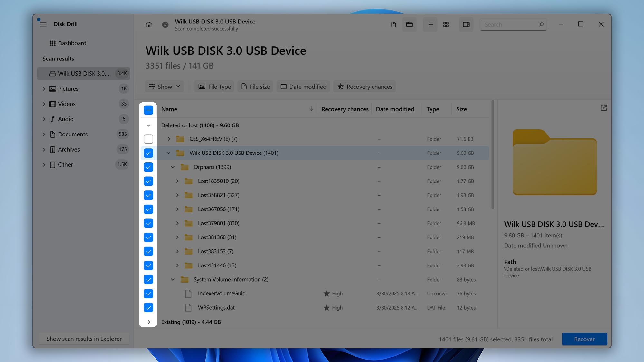The width and height of the screenshot is (644, 362).
Task: Switch to list view in the toolbar
Action: coord(430,24)
